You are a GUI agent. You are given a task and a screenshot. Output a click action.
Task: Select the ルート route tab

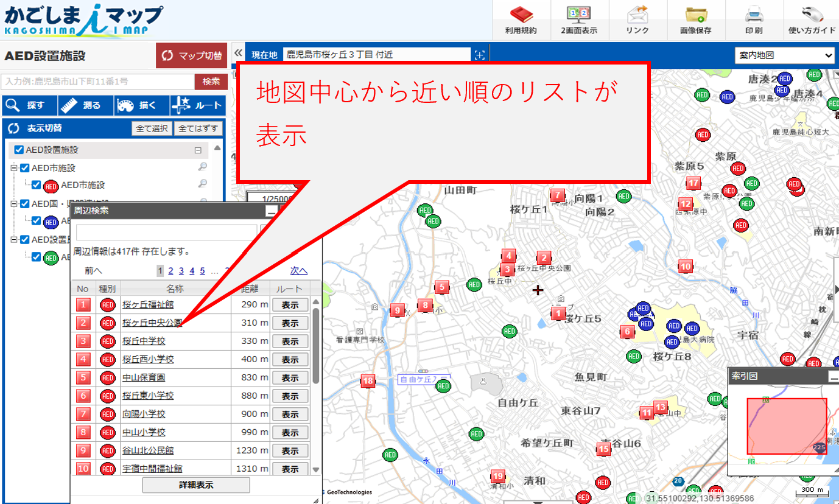pos(198,105)
